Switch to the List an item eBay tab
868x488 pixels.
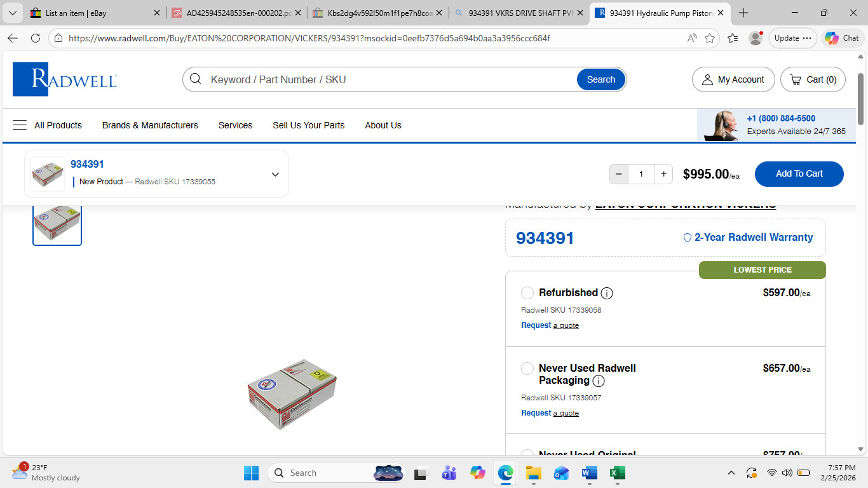89,13
